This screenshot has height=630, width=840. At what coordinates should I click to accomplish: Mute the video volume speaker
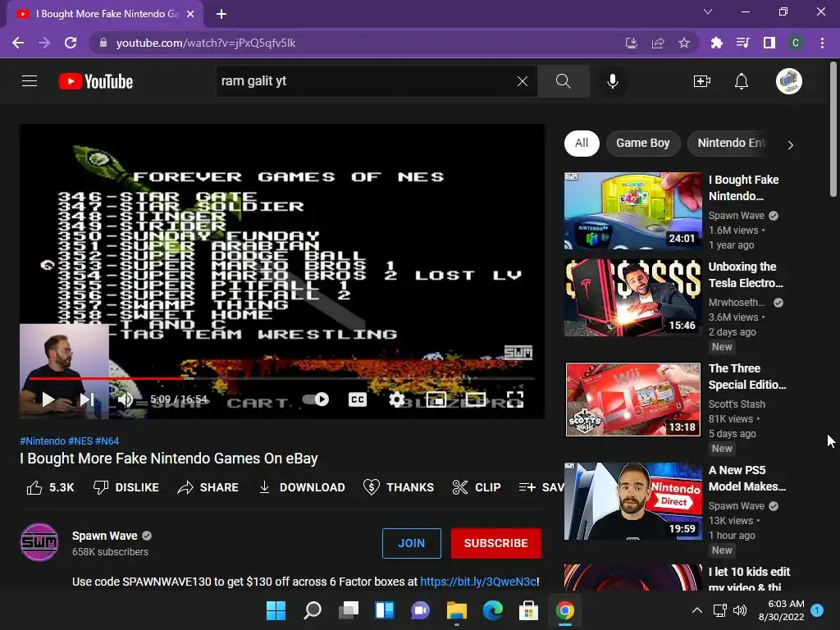[126, 399]
